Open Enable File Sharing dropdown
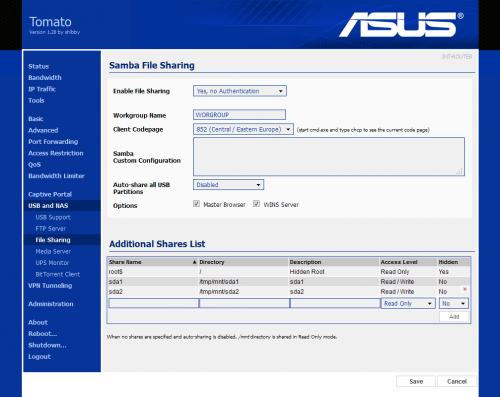This screenshot has width=500, height=397. (x=240, y=91)
